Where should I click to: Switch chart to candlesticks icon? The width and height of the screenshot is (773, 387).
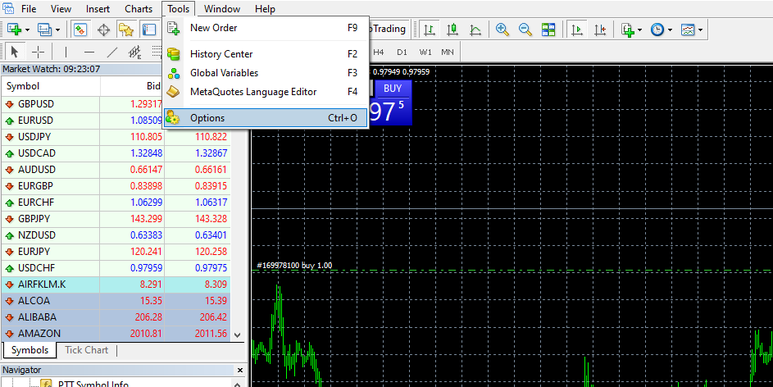[452, 30]
